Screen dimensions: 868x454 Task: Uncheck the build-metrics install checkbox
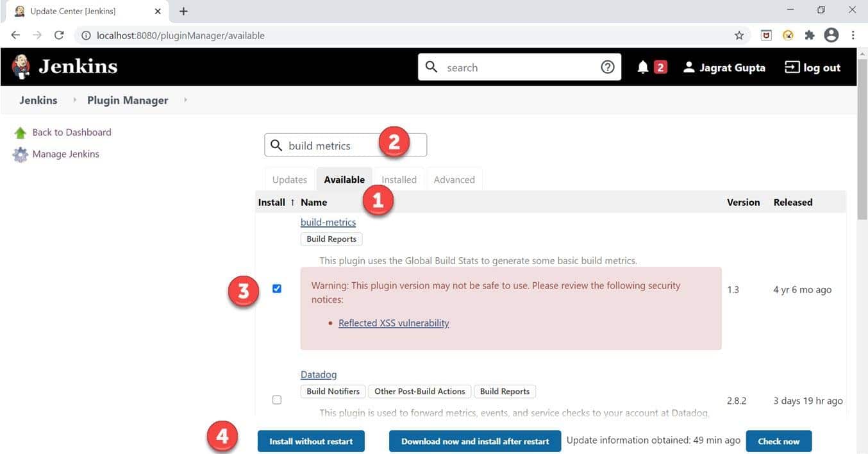tap(276, 289)
